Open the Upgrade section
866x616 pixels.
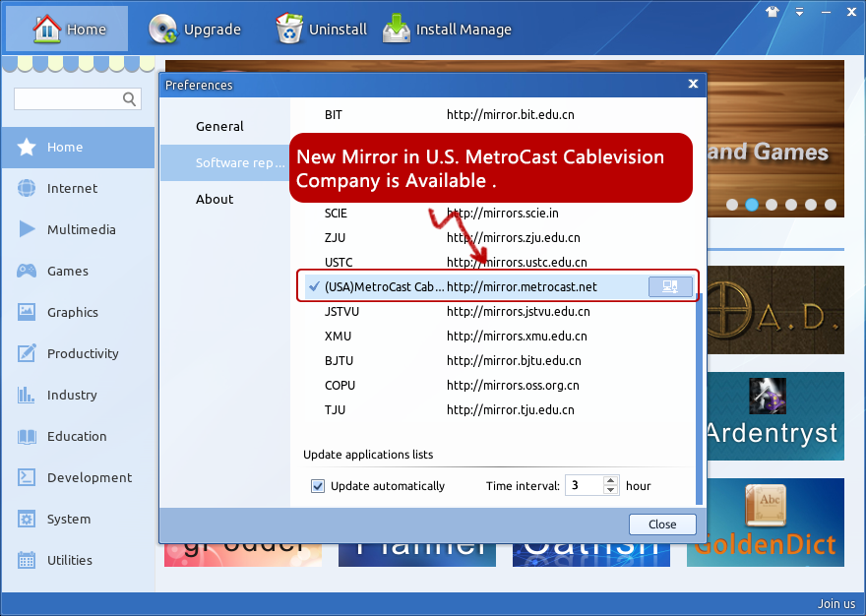point(195,29)
